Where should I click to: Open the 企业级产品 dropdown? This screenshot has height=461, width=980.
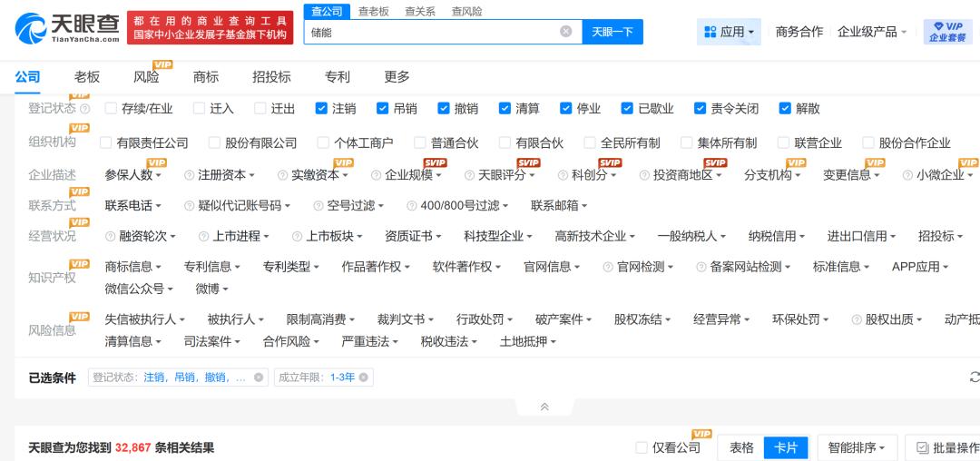[872, 32]
